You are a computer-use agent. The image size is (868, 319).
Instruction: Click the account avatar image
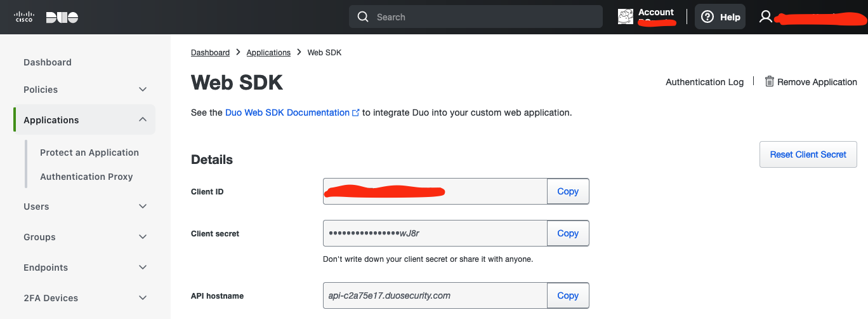(x=626, y=17)
